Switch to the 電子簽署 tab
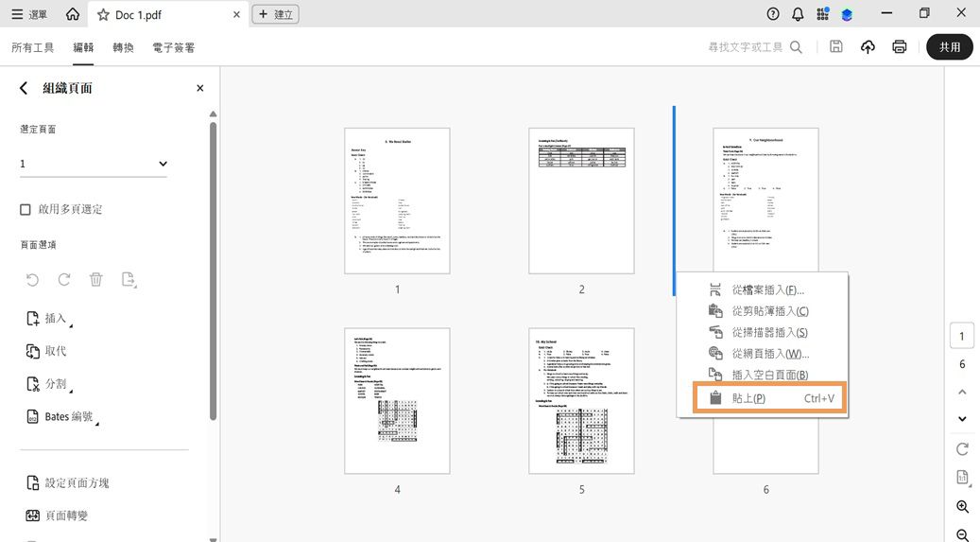980x542 pixels. point(174,47)
